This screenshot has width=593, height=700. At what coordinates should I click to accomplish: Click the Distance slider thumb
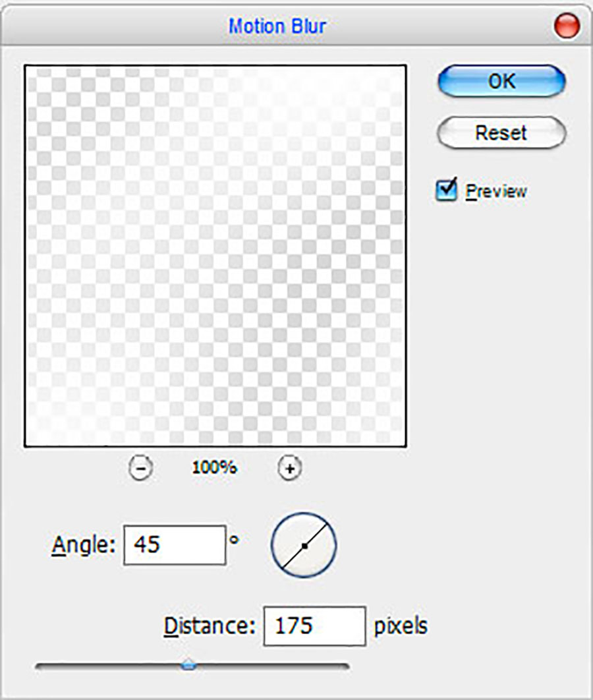click(x=188, y=666)
